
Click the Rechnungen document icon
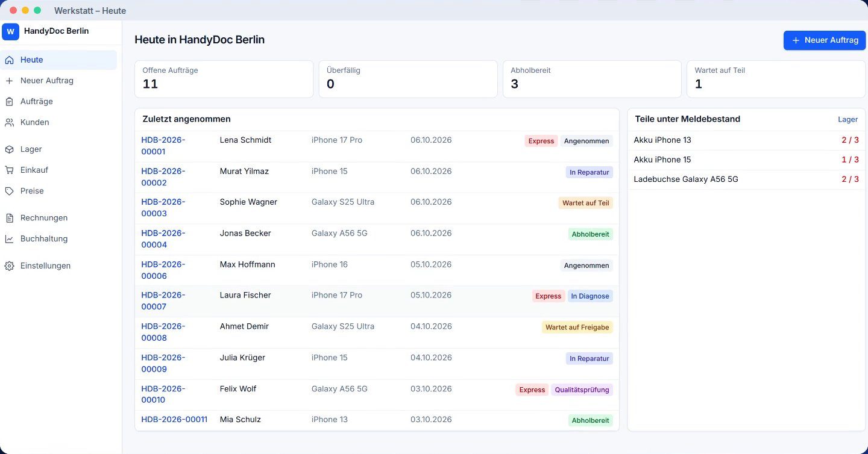point(9,218)
